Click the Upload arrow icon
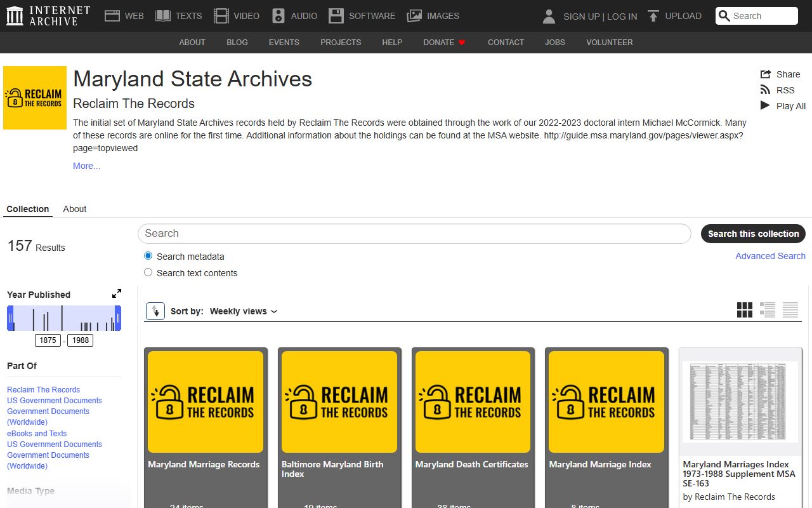This screenshot has width=812, height=508. coord(653,16)
